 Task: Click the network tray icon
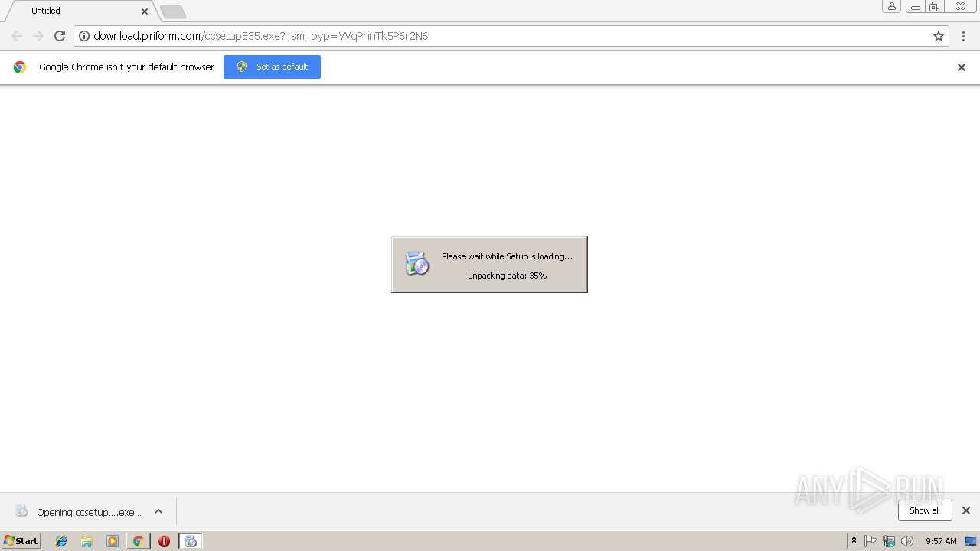888,541
